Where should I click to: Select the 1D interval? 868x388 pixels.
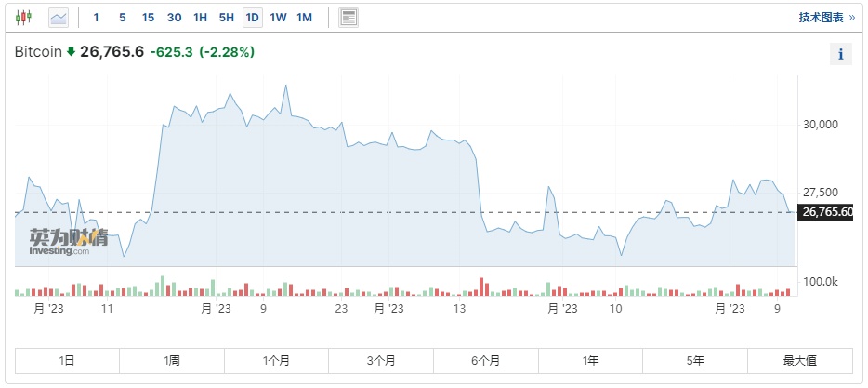pyautogui.click(x=252, y=18)
